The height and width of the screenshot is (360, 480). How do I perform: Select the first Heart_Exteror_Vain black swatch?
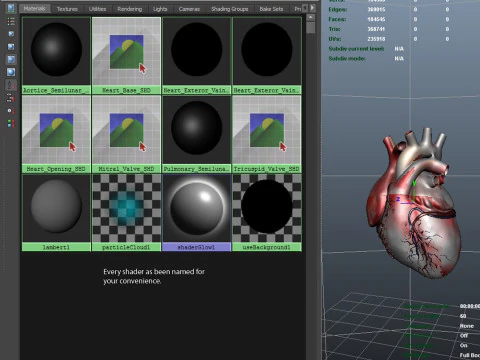(x=197, y=55)
